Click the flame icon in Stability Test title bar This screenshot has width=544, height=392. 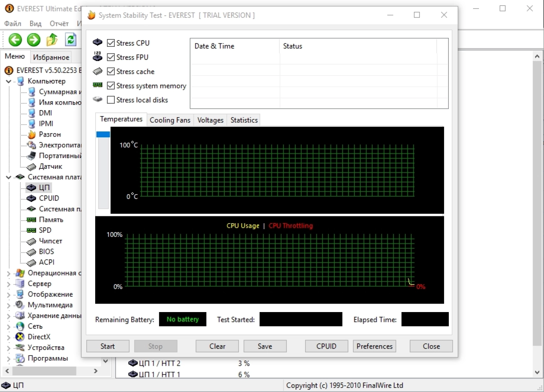91,15
